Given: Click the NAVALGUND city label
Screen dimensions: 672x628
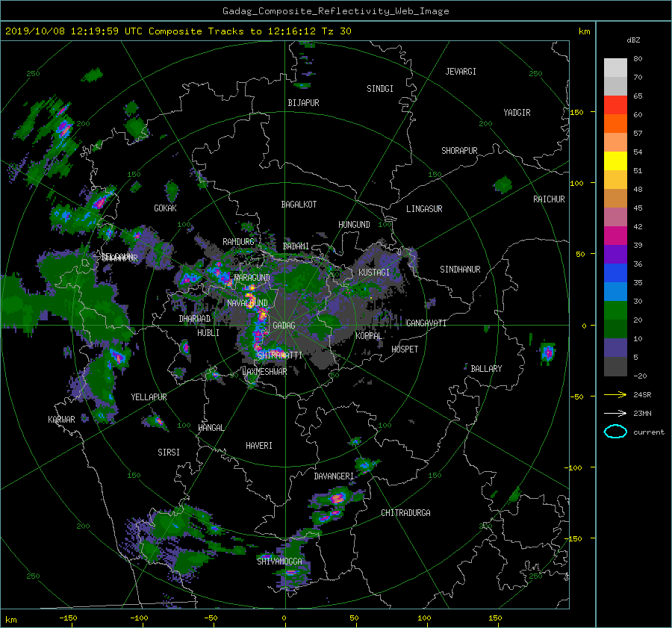Looking at the screenshot, I should [x=247, y=303].
